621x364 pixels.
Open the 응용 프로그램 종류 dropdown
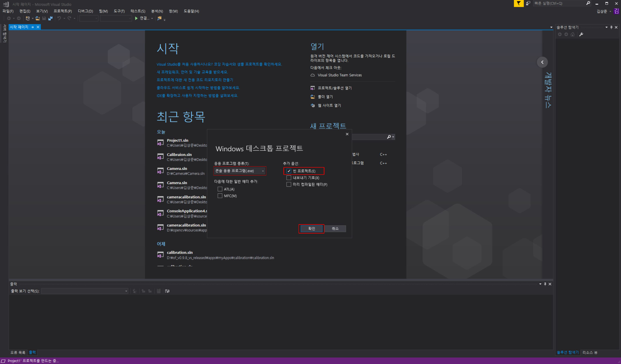pos(239,171)
